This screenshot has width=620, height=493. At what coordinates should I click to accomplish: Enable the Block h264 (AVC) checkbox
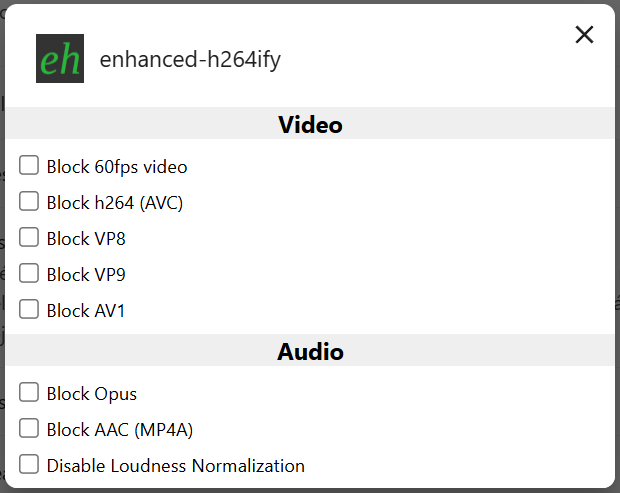tap(29, 202)
